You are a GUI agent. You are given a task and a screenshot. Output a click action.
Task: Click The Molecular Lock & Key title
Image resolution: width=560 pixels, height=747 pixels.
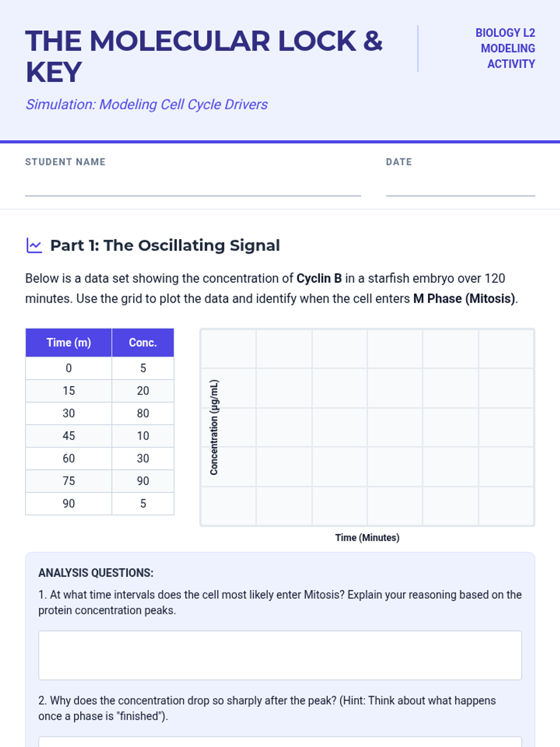203,56
